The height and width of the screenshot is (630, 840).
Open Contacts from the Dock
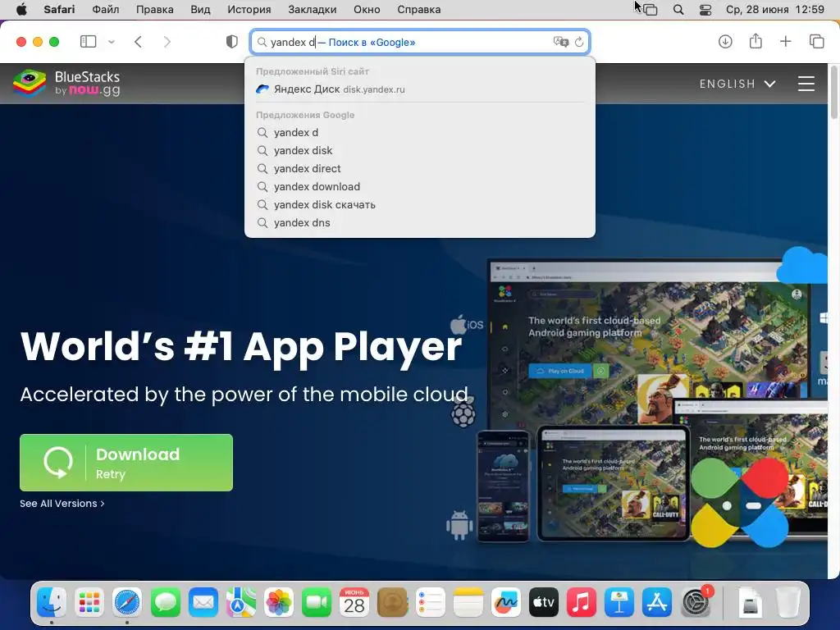392,603
